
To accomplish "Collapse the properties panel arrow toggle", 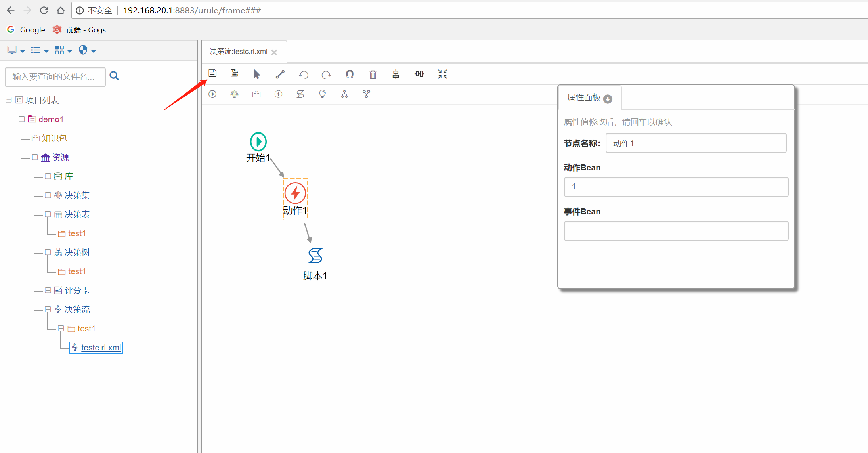I will pos(608,99).
